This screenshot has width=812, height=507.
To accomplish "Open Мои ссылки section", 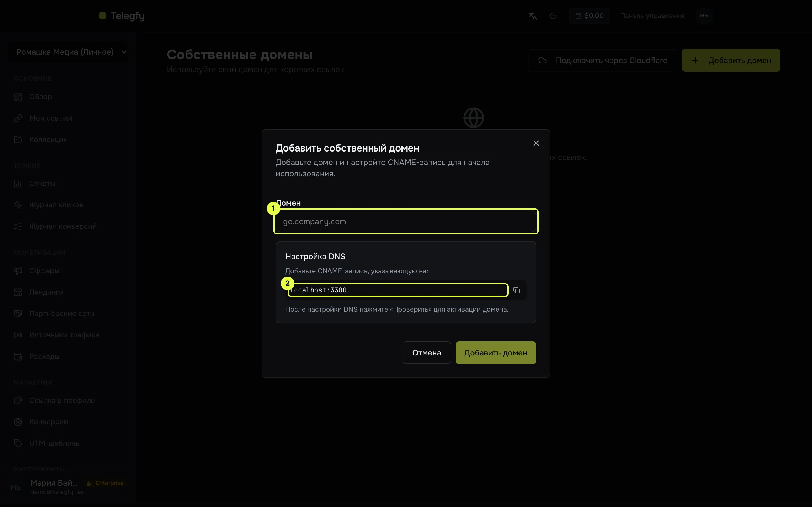I will tap(50, 118).
